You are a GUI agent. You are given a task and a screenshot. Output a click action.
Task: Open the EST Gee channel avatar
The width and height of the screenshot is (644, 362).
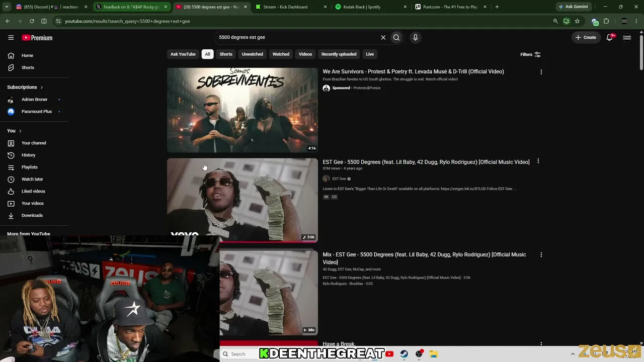326,178
